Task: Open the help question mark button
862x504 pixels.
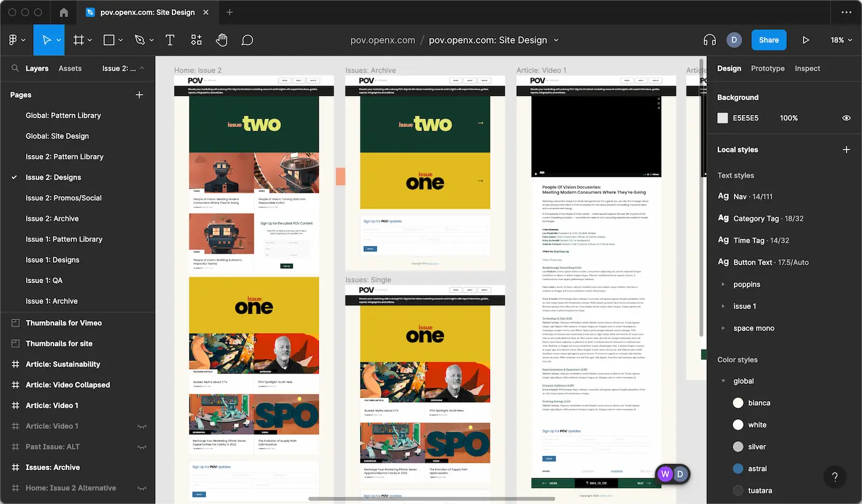Action: point(835,476)
